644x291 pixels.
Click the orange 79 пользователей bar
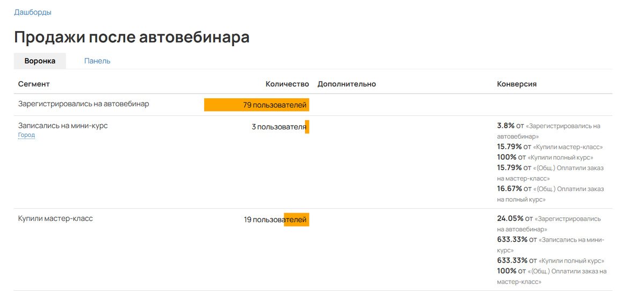[257, 105]
